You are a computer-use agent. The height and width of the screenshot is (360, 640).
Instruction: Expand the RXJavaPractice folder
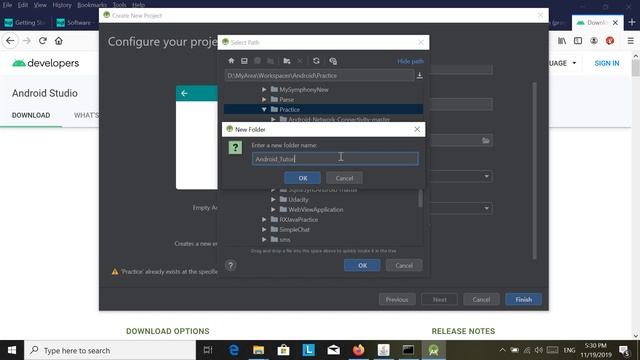click(x=264, y=219)
